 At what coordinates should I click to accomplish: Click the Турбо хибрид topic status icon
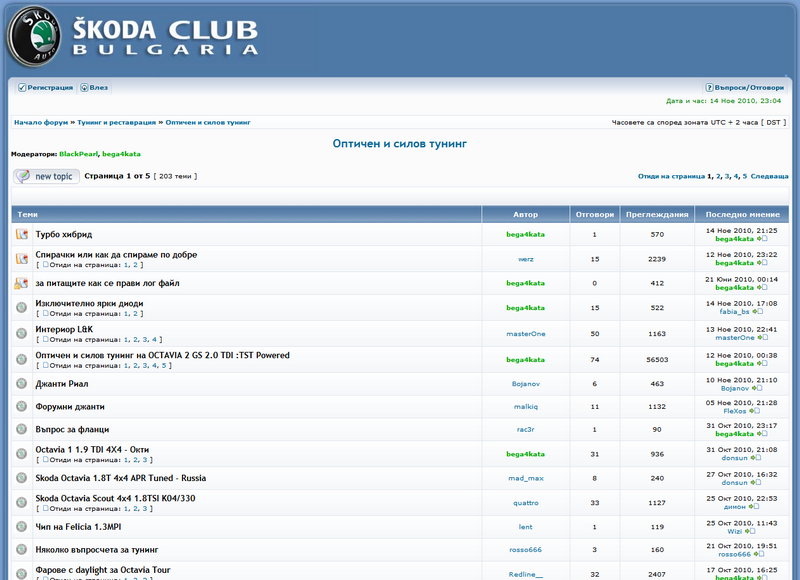tap(21, 234)
